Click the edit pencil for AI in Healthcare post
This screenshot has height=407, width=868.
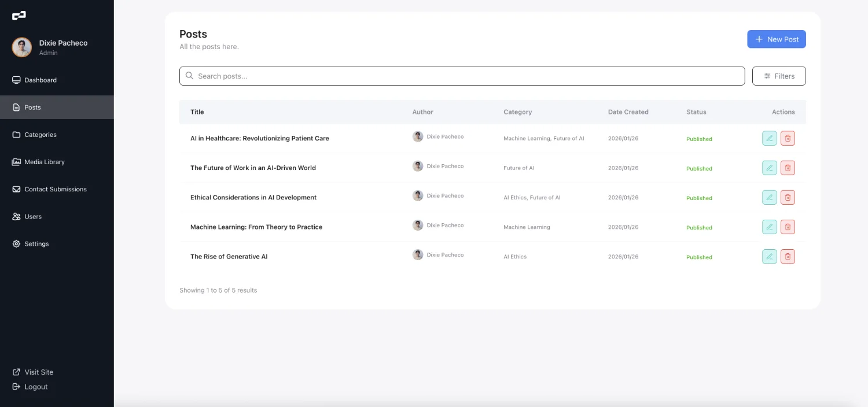pos(769,138)
